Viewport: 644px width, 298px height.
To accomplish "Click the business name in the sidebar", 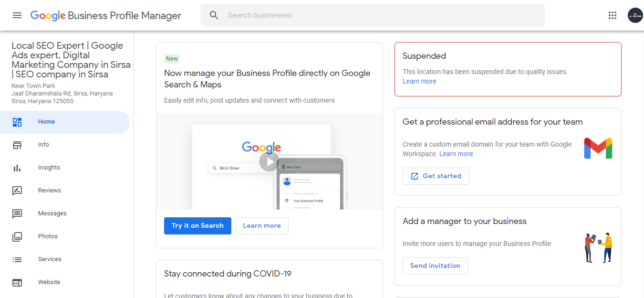I will click(71, 60).
